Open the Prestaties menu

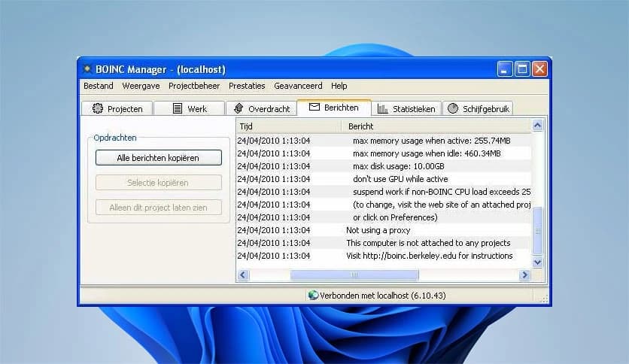tap(247, 86)
